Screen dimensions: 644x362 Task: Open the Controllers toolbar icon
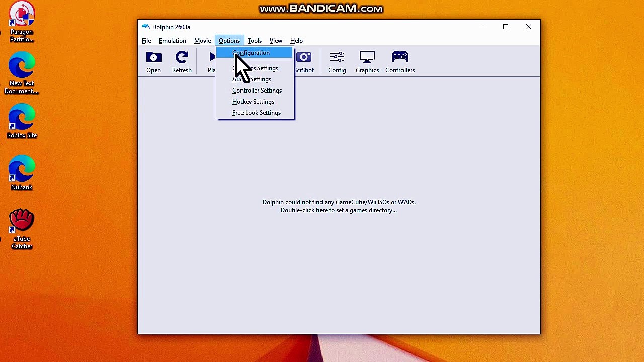400,62
